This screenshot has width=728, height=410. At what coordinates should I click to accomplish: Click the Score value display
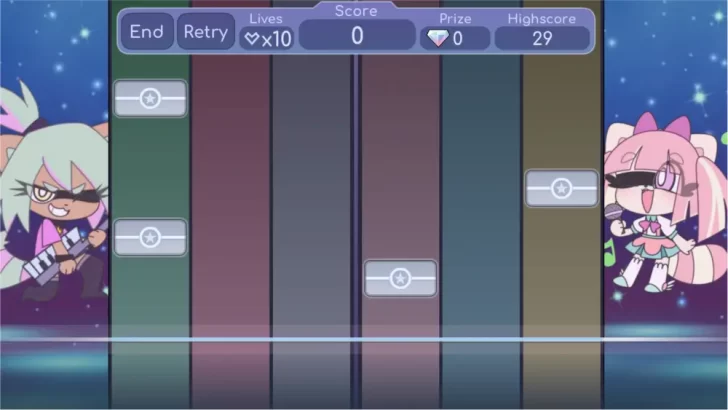(x=357, y=37)
